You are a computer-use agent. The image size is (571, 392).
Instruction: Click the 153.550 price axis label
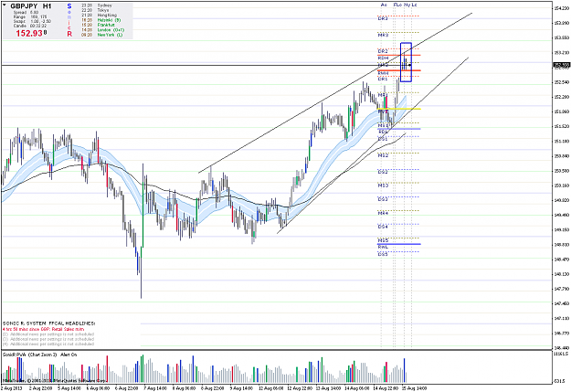[562, 37]
